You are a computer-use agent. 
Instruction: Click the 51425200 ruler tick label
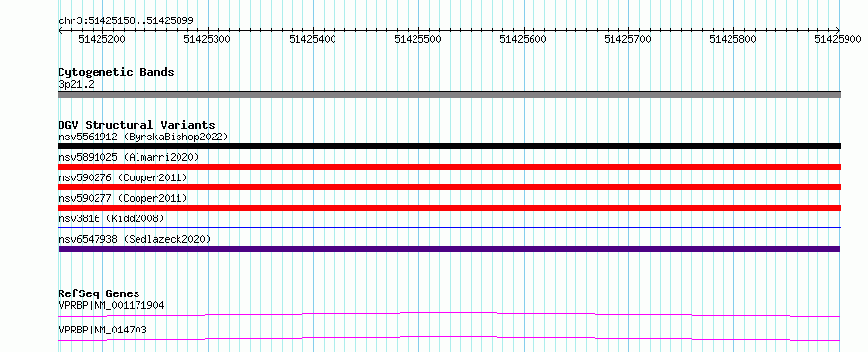(x=101, y=39)
